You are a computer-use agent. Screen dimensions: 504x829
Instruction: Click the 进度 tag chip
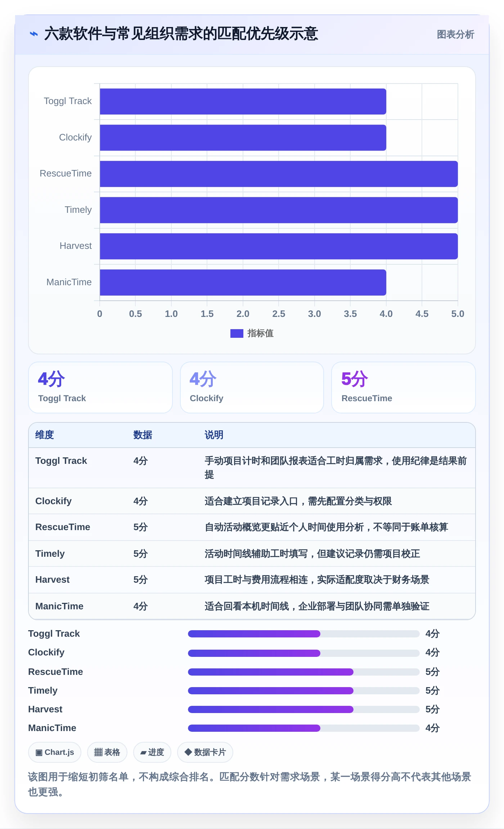point(152,752)
